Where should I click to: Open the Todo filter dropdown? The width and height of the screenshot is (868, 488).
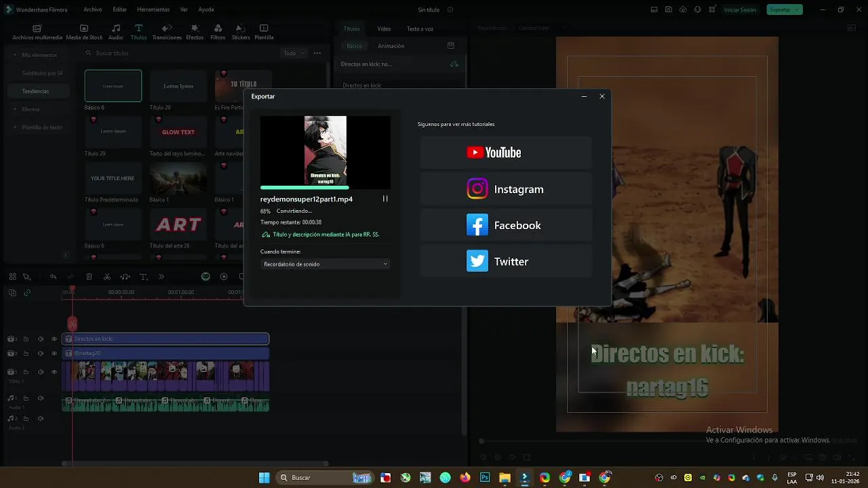[294, 53]
